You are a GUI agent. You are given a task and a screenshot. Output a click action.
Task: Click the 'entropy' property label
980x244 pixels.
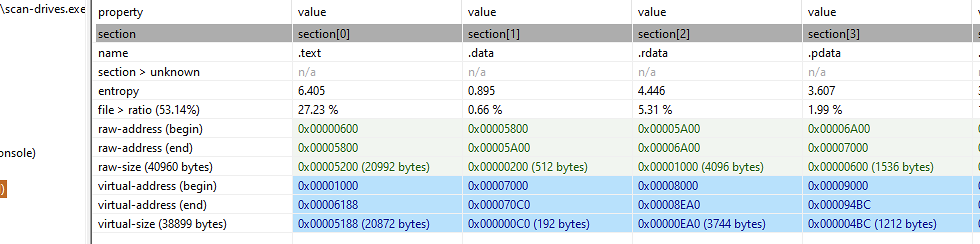118,91
